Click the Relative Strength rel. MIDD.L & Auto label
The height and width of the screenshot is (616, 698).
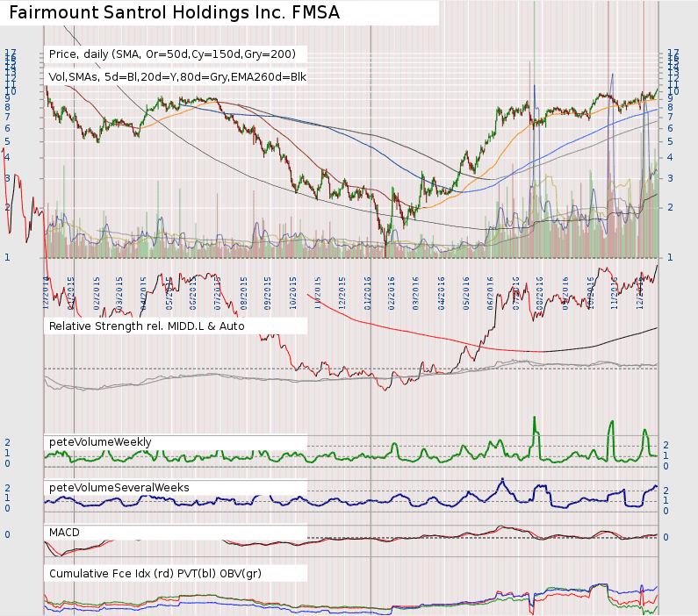(x=147, y=326)
